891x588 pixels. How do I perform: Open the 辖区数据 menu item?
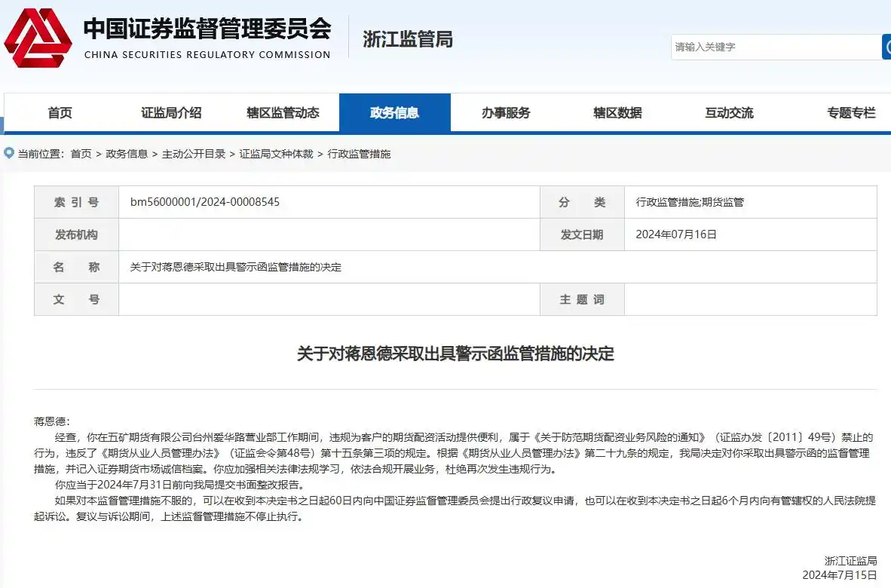[x=616, y=112]
